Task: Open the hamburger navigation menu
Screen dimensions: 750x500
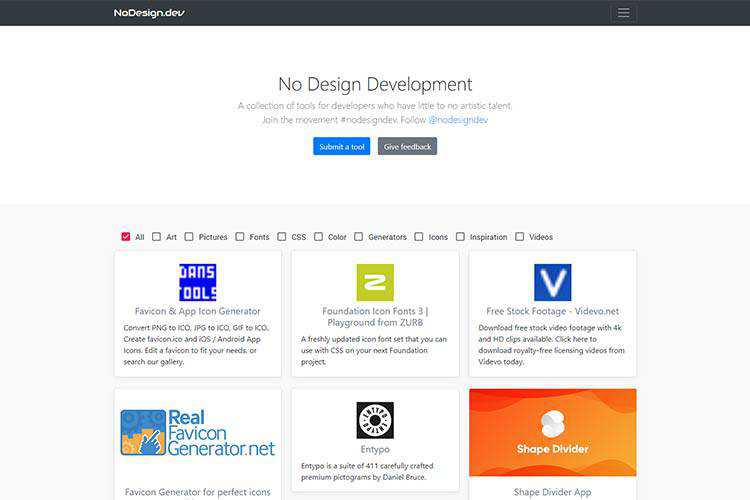Action: click(623, 13)
